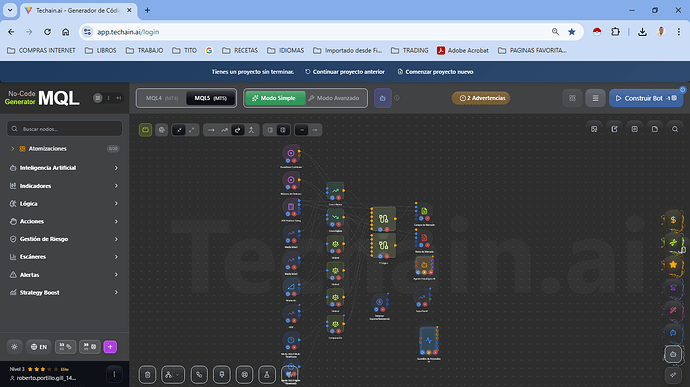Click the gold dollar icon on right edge
Viewport: 690px width, 387px height.
(x=673, y=220)
